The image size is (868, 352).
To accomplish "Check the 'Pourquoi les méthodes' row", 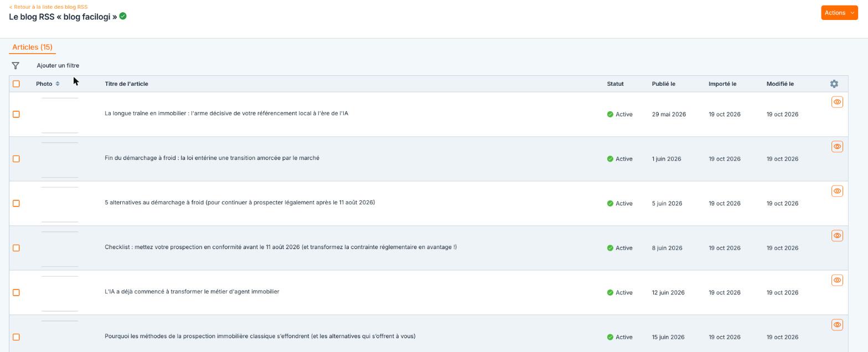I will (16, 337).
